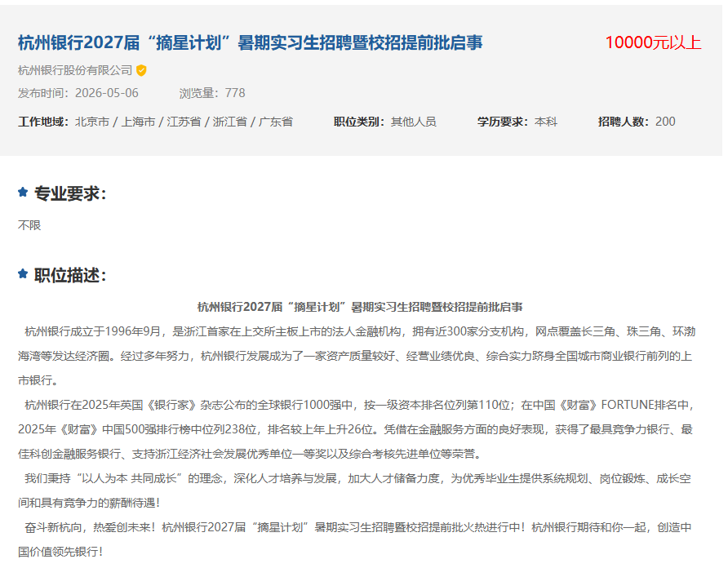Click paragraph starting 奋斗新杭向，热爱创未来
This screenshot has height=568, width=728.
pos(355,539)
